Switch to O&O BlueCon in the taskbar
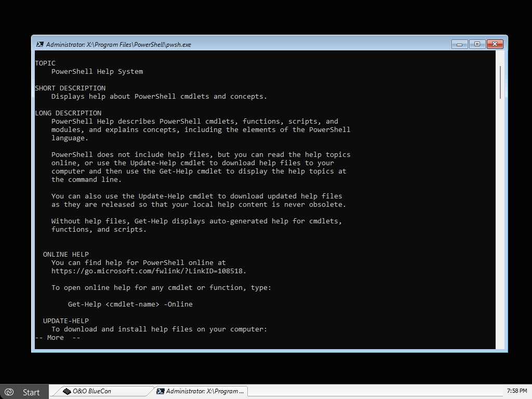Screen dimensions: 532x399 [101, 391]
